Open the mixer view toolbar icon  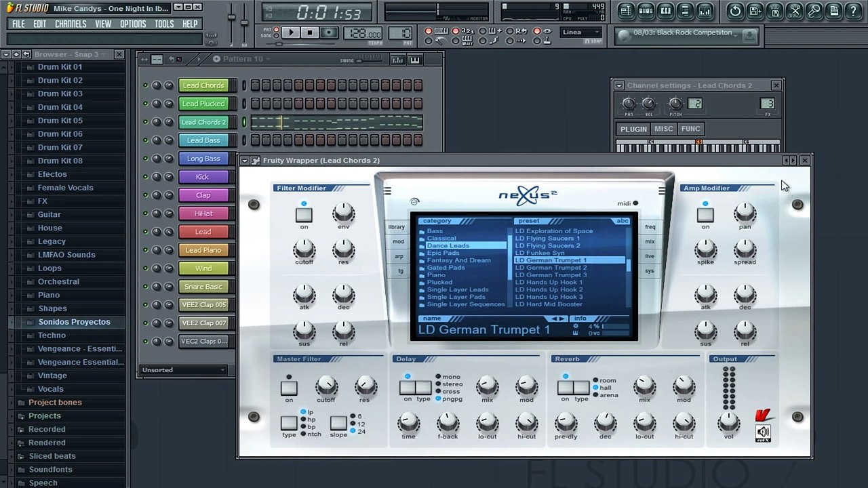[x=705, y=11]
